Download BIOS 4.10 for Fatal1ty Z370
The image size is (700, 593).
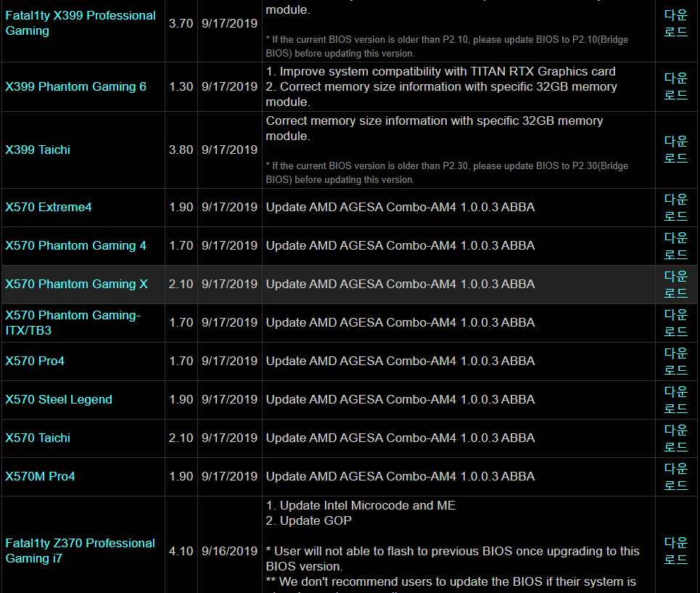675,551
